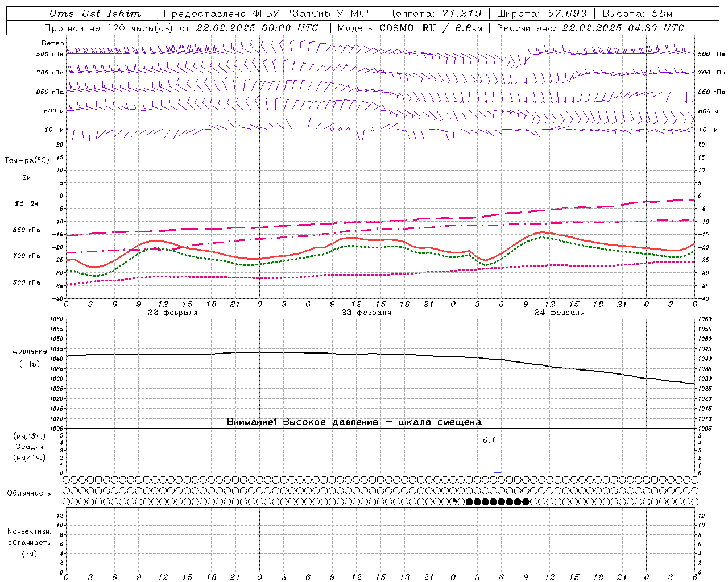Click the 850 гПа temperature legend entry
The height and width of the screenshot is (582, 728).
pos(26,230)
